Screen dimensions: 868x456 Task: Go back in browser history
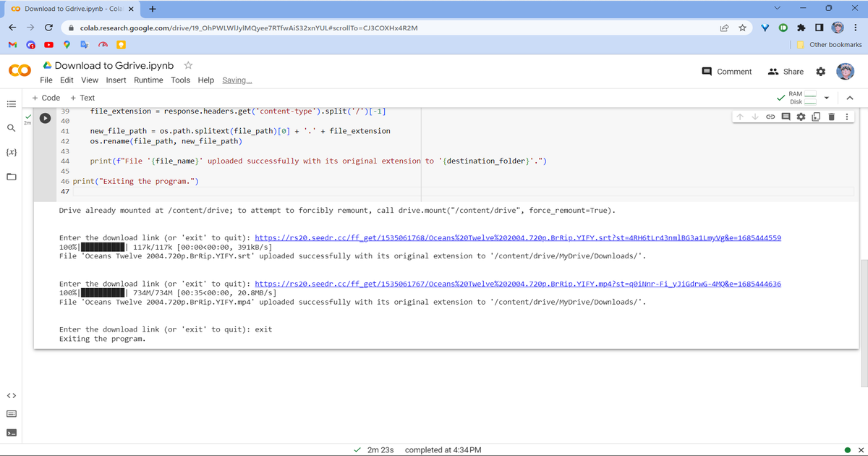click(x=12, y=27)
